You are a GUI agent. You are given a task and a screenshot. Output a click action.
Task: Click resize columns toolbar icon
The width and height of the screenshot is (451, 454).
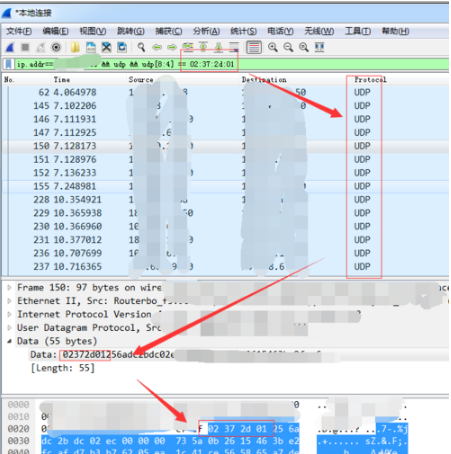coord(319,47)
